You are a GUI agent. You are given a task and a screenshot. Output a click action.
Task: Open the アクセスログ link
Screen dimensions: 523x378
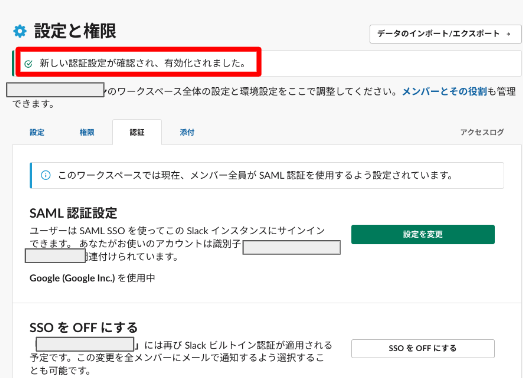click(482, 132)
